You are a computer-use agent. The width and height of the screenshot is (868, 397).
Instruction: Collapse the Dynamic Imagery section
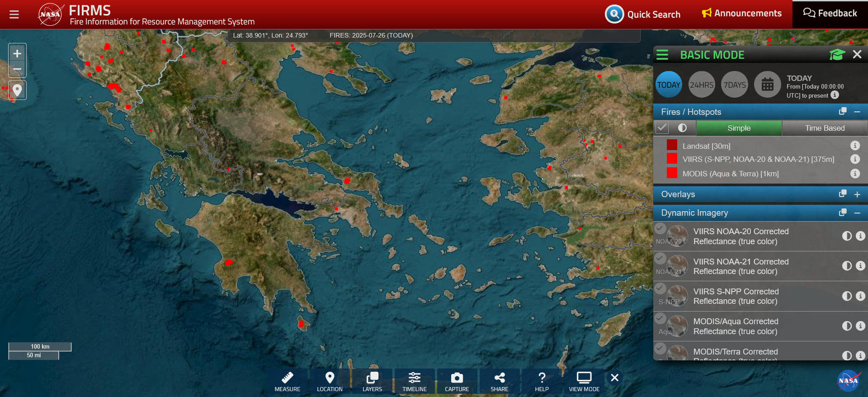pos(857,213)
